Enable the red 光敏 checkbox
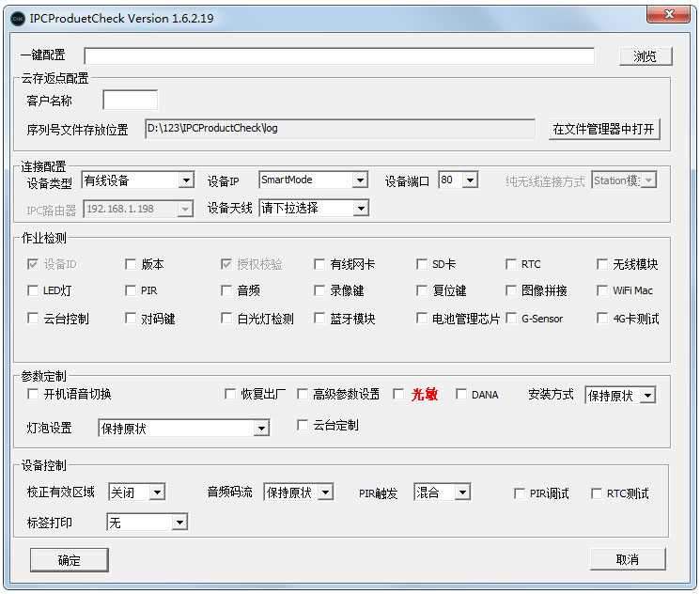The height and width of the screenshot is (594, 700). click(x=398, y=395)
